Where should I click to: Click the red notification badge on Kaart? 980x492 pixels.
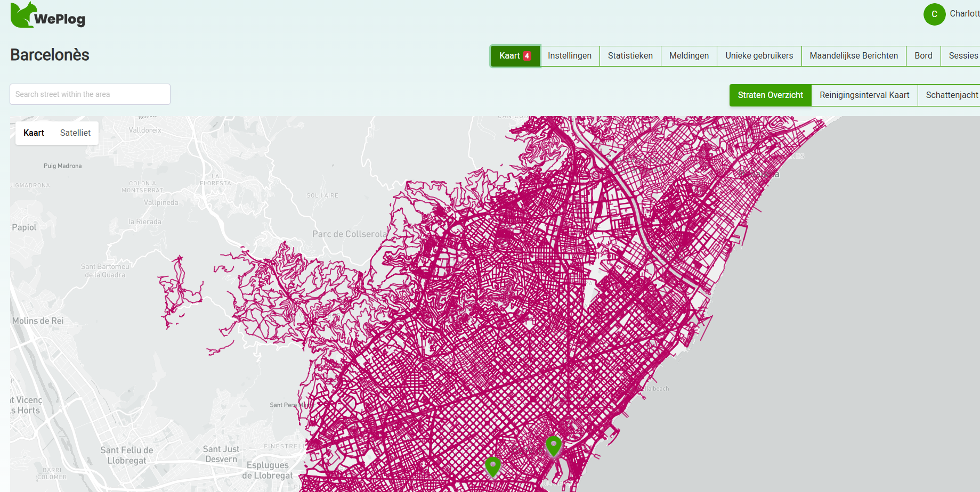point(527,56)
